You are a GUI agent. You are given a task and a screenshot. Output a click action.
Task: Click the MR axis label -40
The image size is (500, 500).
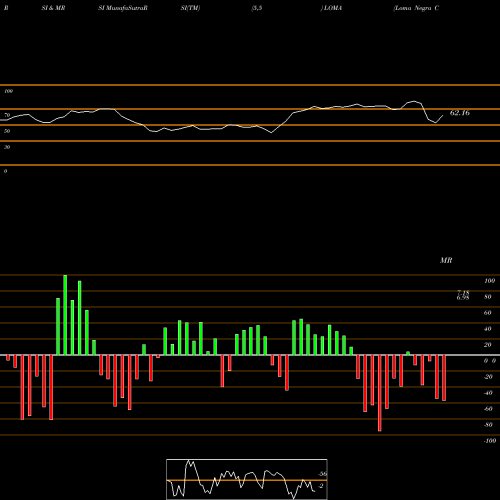click(488, 393)
